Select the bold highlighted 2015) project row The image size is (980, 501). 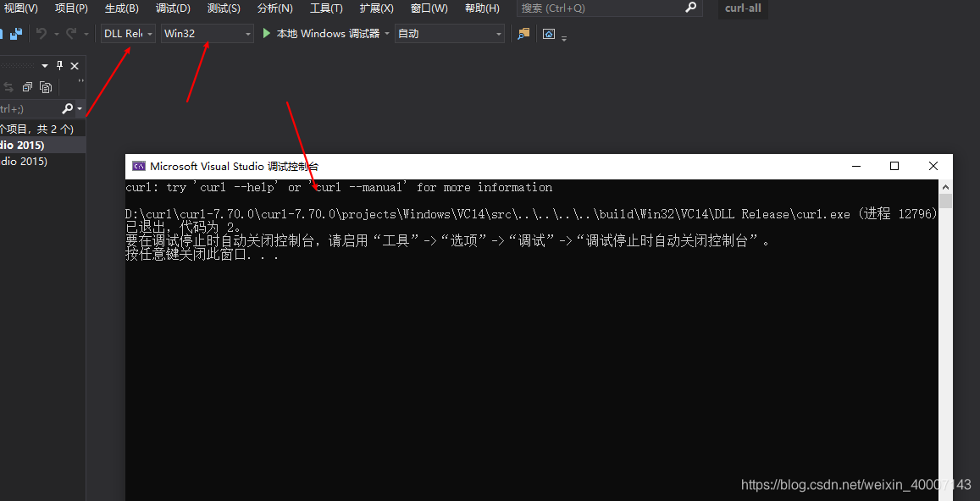coord(42,145)
